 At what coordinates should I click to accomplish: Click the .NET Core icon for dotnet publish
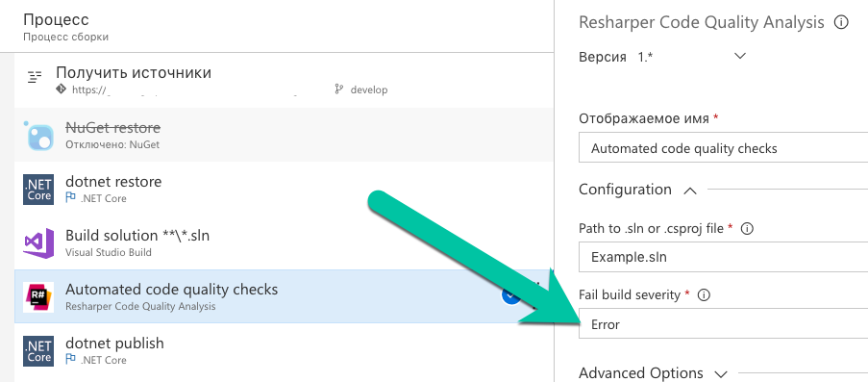pyautogui.click(x=38, y=350)
